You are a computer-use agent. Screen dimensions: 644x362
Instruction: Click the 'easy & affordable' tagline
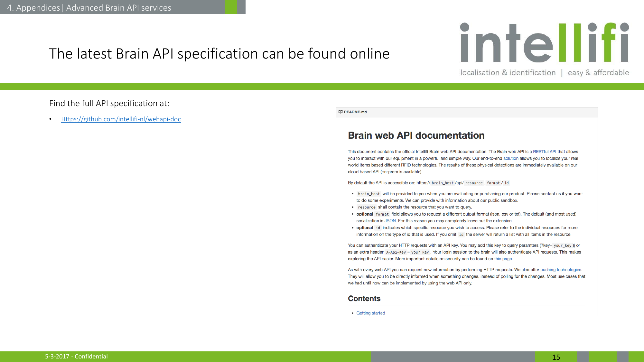point(598,73)
